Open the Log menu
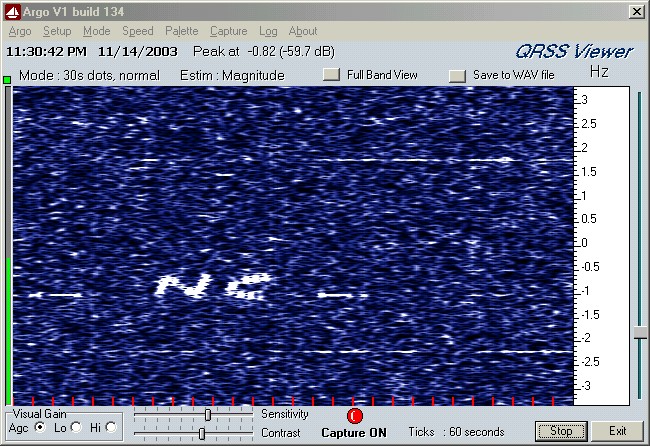Image resolution: width=650 pixels, height=446 pixels. pos(268,31)
